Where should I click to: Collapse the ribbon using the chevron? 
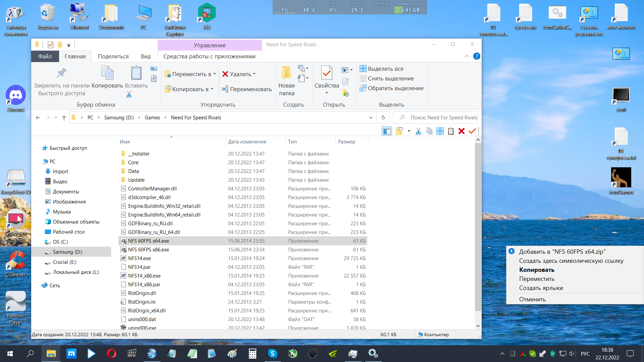[467, 56]
